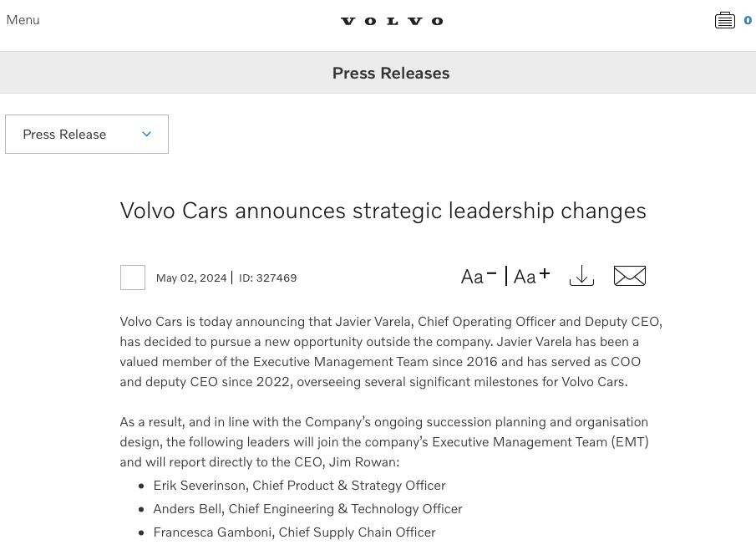Click the Press Releases section header
The image size is (756, 550).
pos(391,73)
